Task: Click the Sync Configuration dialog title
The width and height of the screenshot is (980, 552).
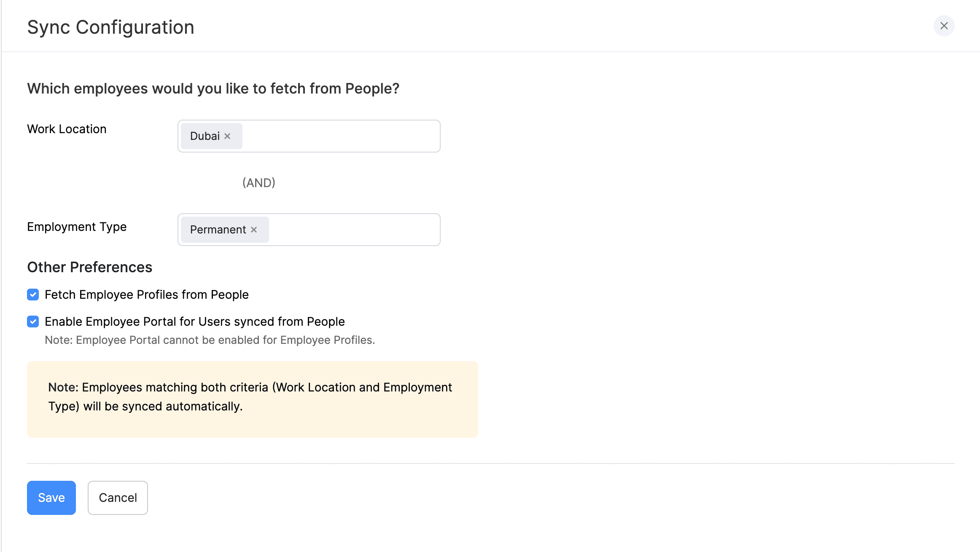Action: (x=110, y=27)
